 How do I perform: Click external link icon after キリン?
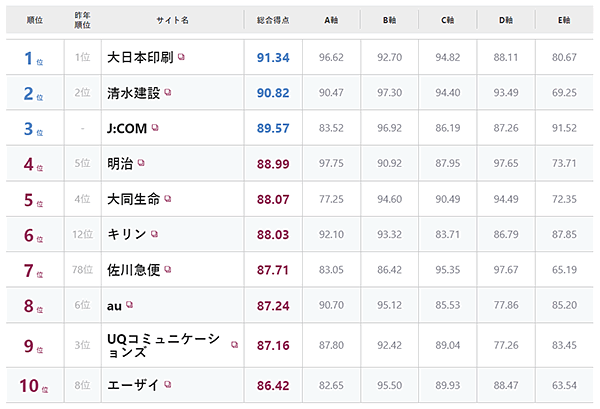pyautogui.click(x=156, y=235)
